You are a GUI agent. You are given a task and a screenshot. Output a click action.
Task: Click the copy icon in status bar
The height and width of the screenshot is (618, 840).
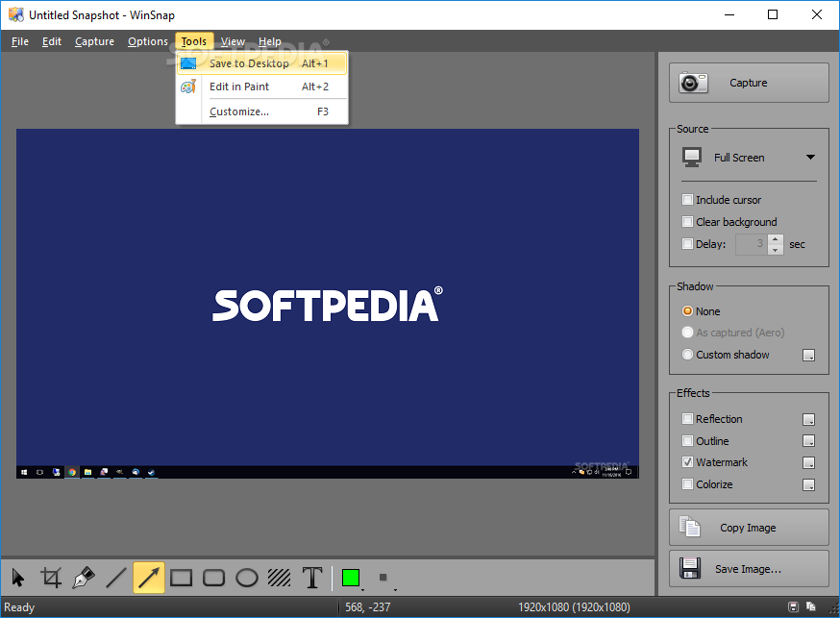pyautogui.click(x=811, y=606)
